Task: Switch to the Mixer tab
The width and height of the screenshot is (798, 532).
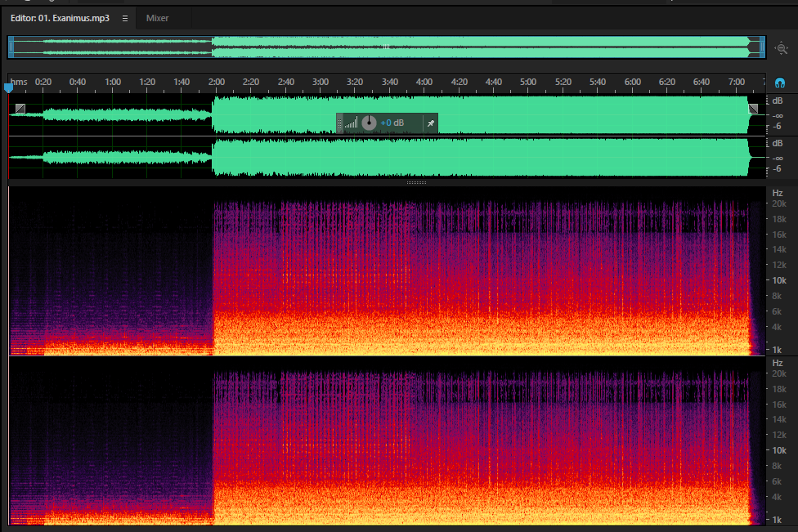Action: tap(157, 18)
